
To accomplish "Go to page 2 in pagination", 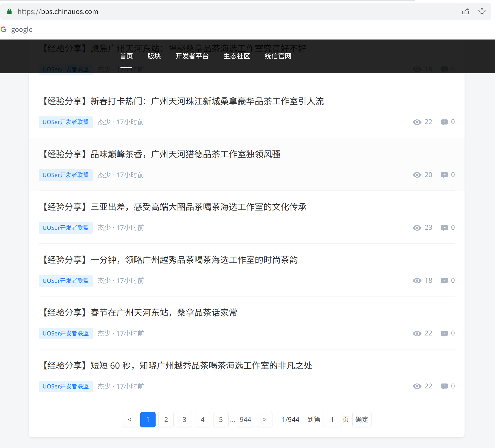I will pos(166,420).
